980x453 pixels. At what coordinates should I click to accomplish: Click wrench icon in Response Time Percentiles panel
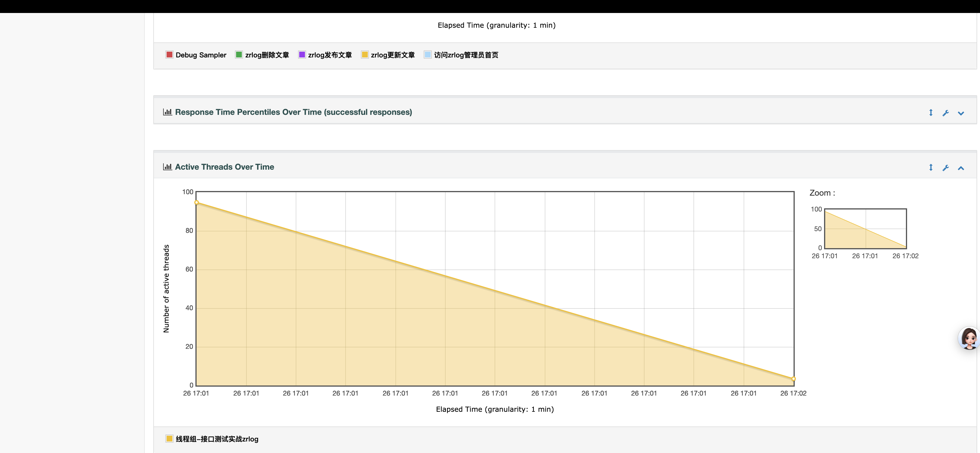945,113
